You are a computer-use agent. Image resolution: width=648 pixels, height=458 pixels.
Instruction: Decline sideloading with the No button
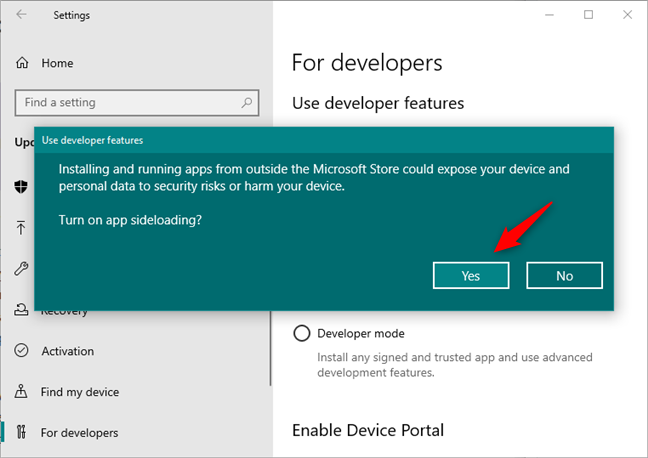click(564, 275)
